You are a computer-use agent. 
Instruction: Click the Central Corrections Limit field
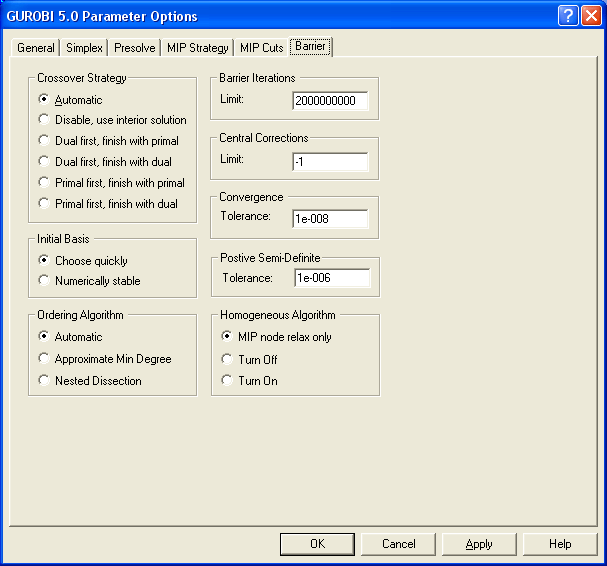pos(331,161)
